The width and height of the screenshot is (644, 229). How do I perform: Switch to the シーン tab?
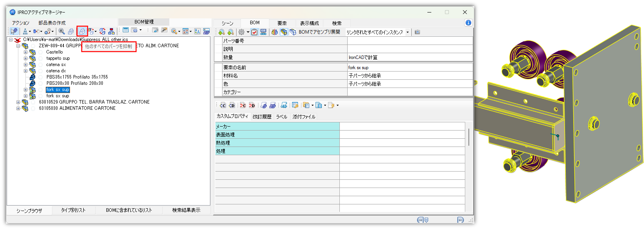point(227,23)
